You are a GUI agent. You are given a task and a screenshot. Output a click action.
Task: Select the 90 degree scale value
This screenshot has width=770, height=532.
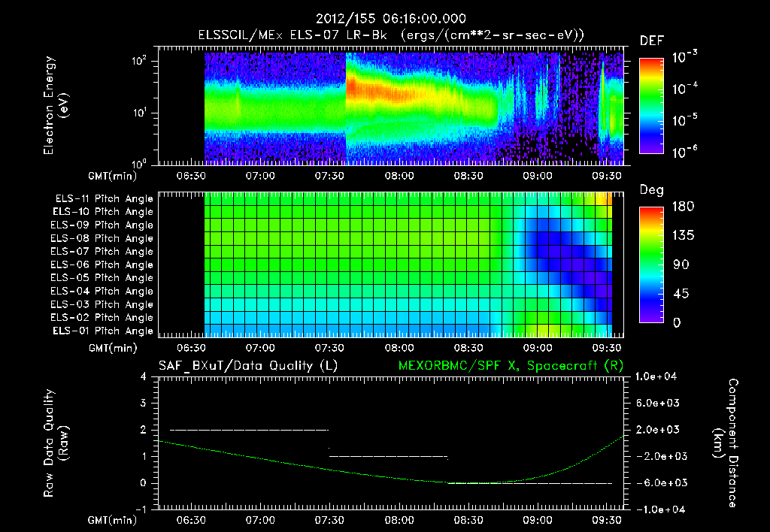[x=681, y=264]
